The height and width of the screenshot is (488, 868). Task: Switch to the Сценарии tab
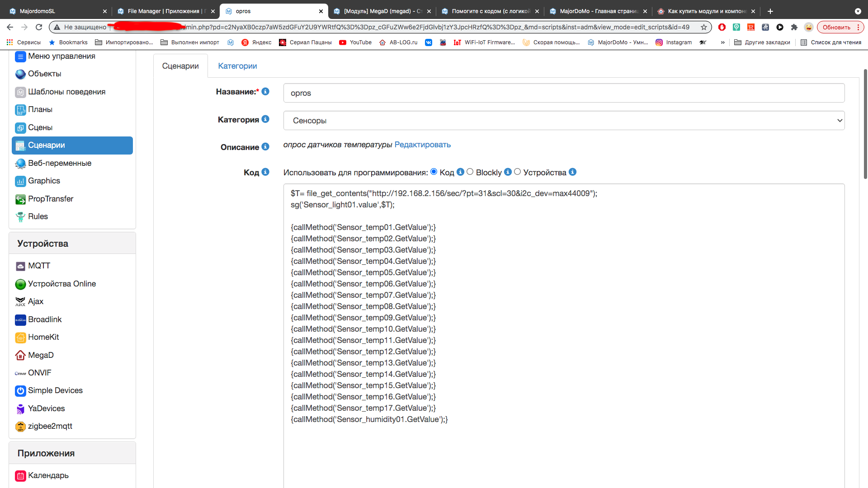[181, 66]
